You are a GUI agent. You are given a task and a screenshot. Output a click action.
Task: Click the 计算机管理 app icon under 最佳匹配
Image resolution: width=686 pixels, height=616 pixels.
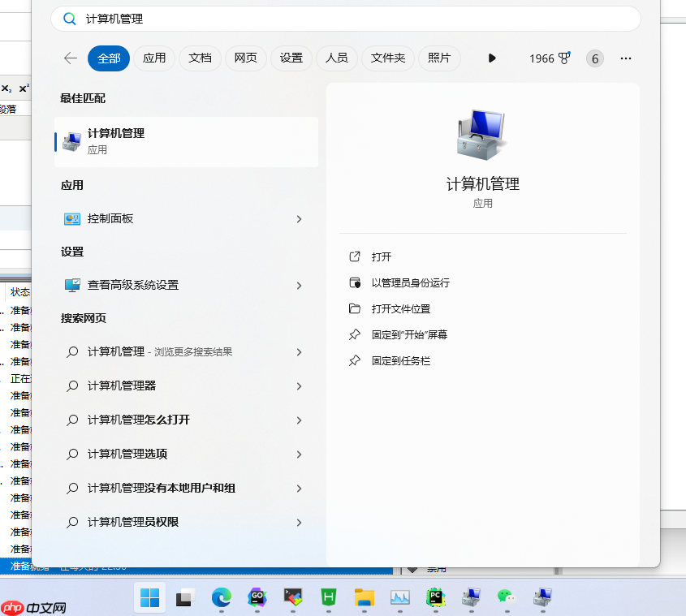tap(71, 140)
